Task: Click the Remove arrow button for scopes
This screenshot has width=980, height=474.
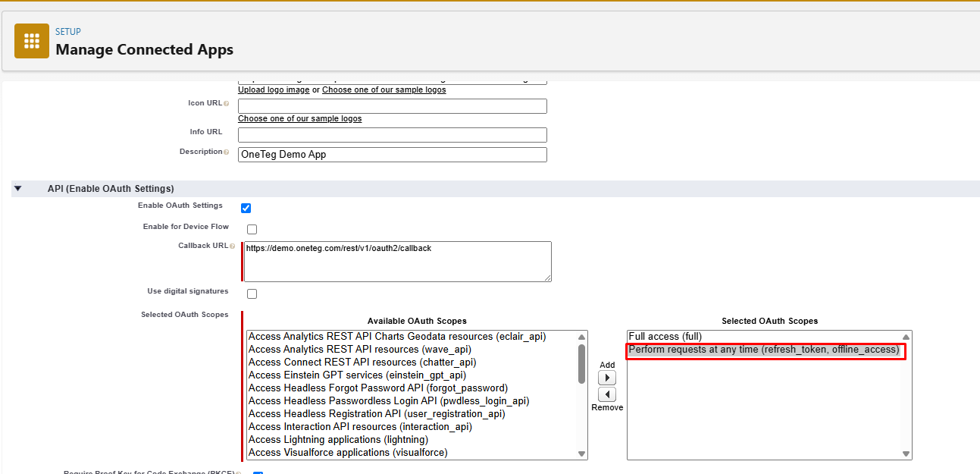Action: pyautogui.click(x=607, y=394)
